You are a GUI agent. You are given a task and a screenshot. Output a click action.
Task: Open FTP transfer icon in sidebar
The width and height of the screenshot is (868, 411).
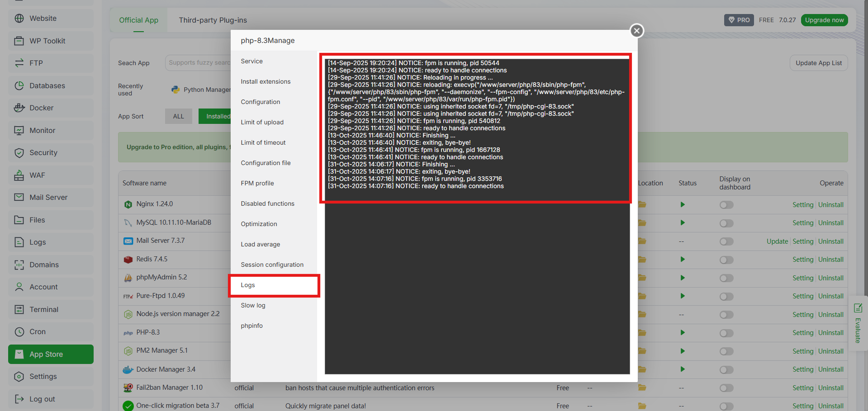[19, 63]
